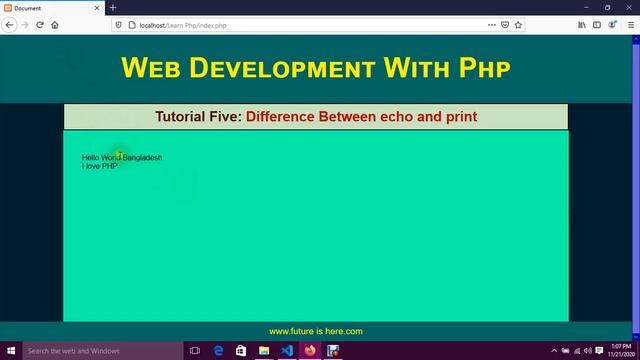Open the Firefox hamburger menu
The height and width of the screenshot is (360, 640).
[x=631, y=25]
